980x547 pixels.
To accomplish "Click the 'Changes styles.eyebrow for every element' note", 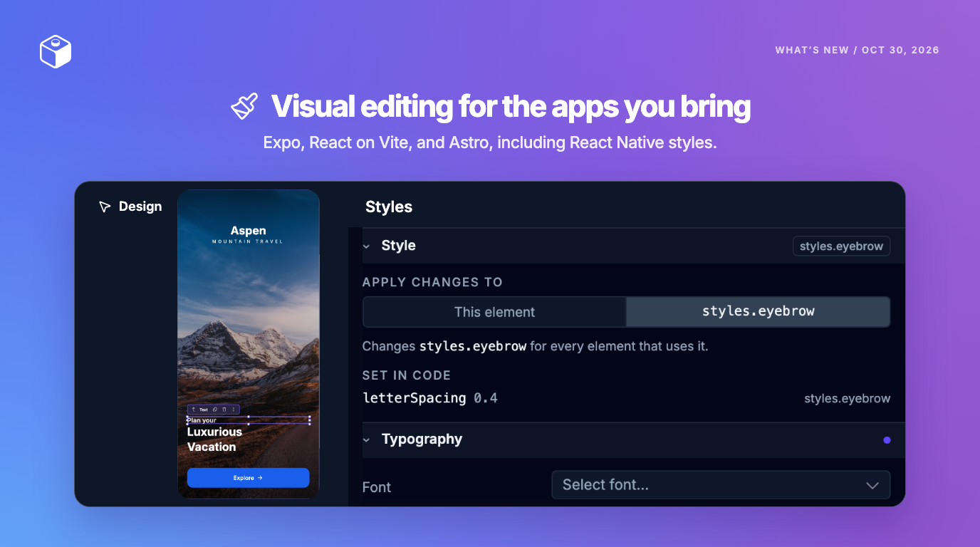I will 535,347.
